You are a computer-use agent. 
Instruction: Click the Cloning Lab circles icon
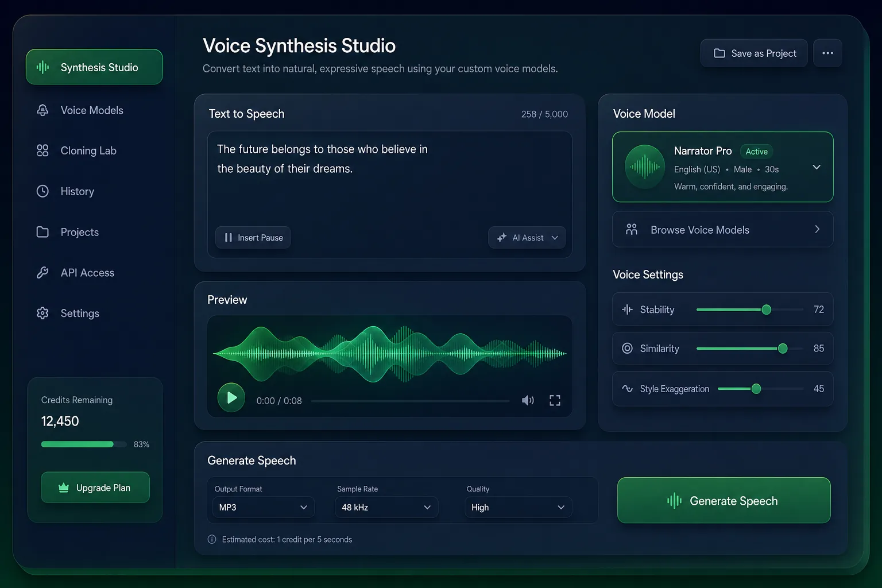[x=42, y=150]
